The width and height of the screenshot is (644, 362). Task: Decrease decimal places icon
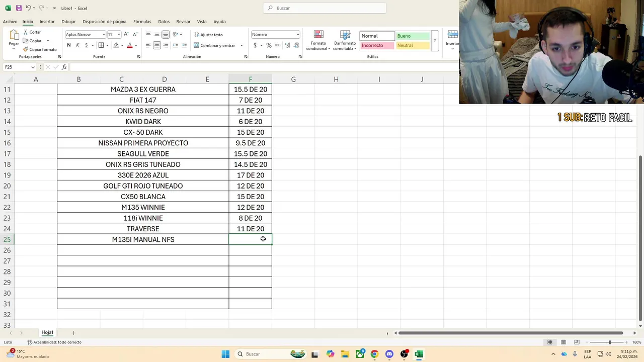[296, 45]
